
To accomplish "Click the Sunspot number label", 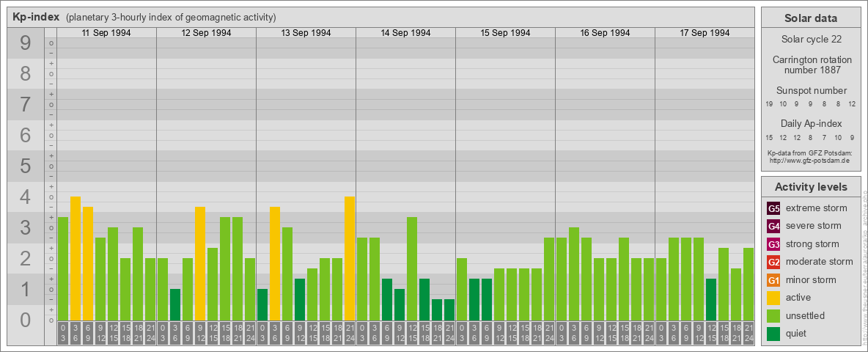I will click(x=811, y=91).
